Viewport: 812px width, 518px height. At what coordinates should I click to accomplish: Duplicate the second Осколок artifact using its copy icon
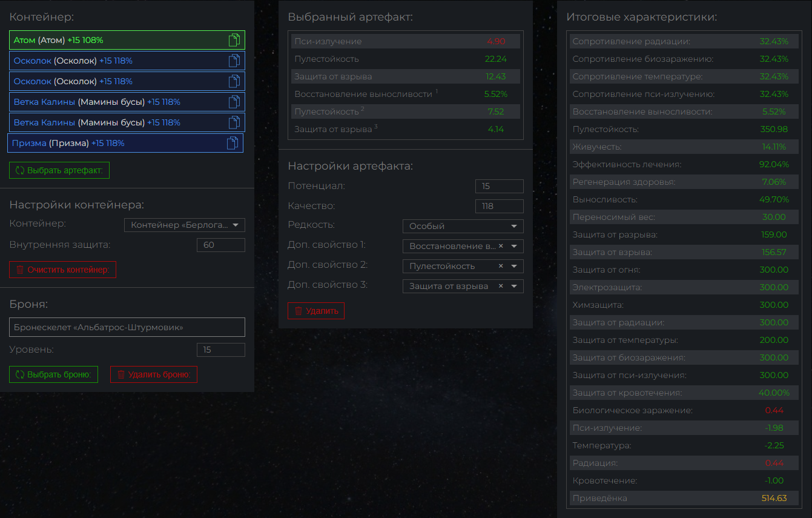pos(234,81)
